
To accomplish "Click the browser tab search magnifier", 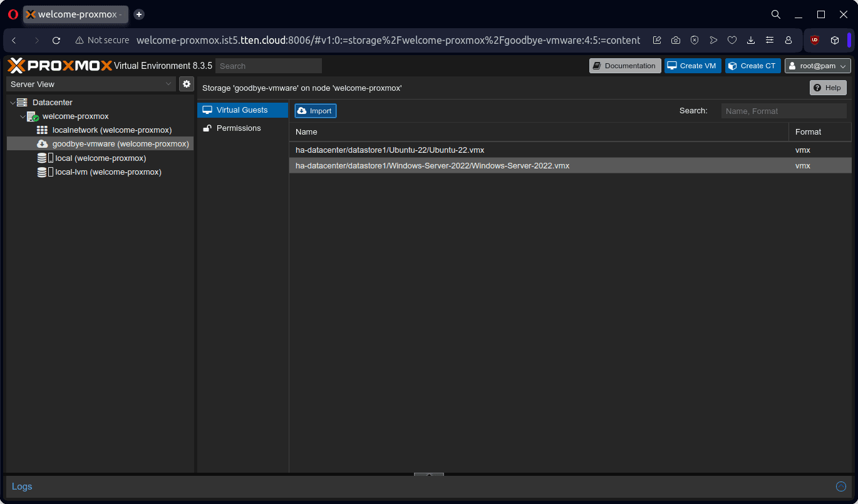I will (776, 14).
